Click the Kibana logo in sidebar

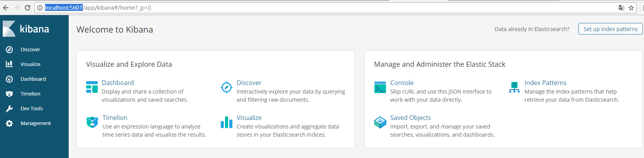point(26,29)
